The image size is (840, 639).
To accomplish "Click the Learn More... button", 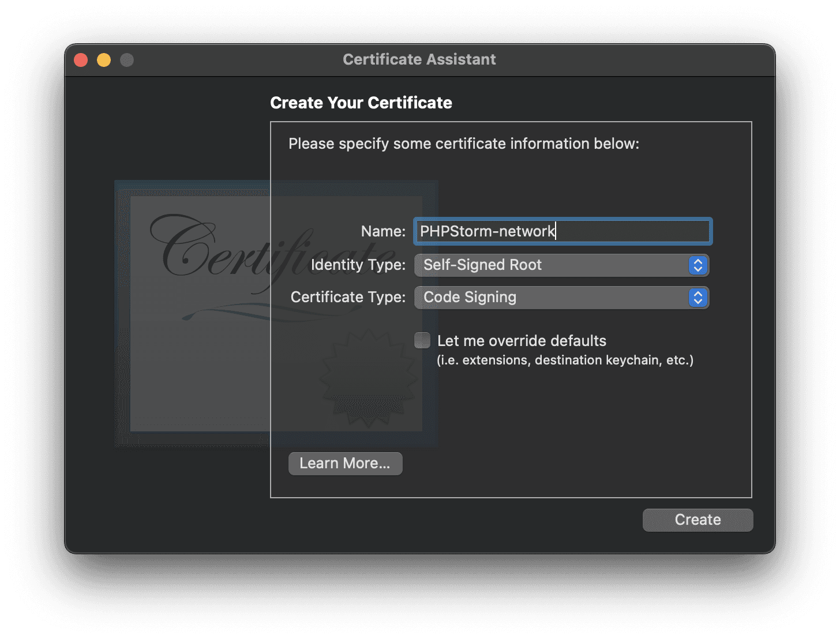I will 345,464.
